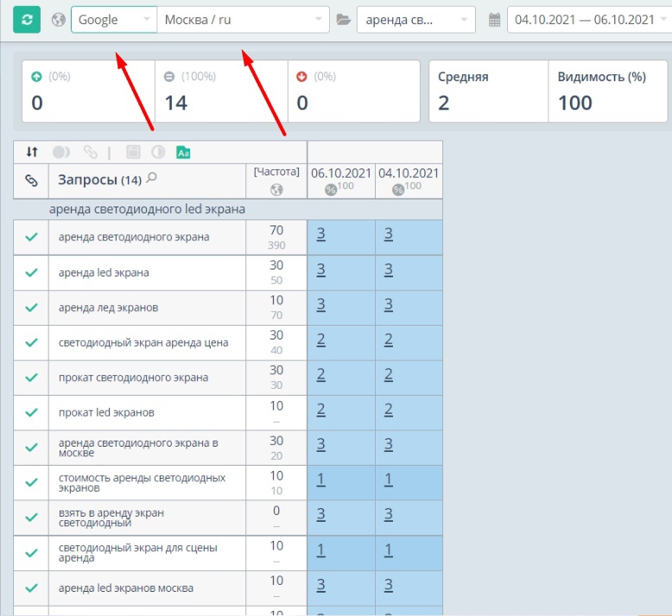Click the green refresh button
Viewport: 672px width, 616px height.
[27, 20]
